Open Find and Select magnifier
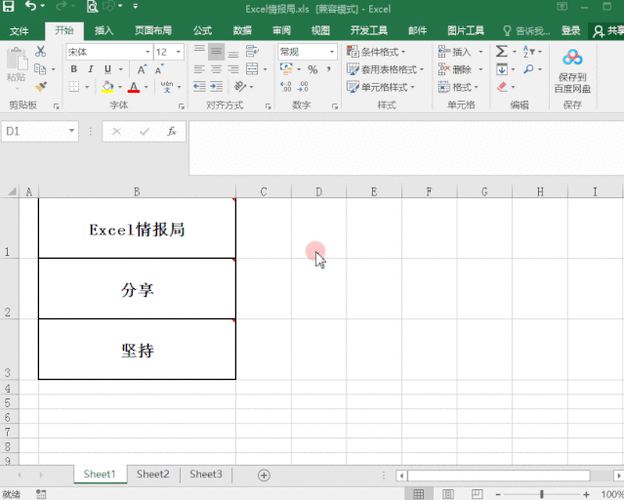This screenshot has height=500, width=624. click(528, 69)
